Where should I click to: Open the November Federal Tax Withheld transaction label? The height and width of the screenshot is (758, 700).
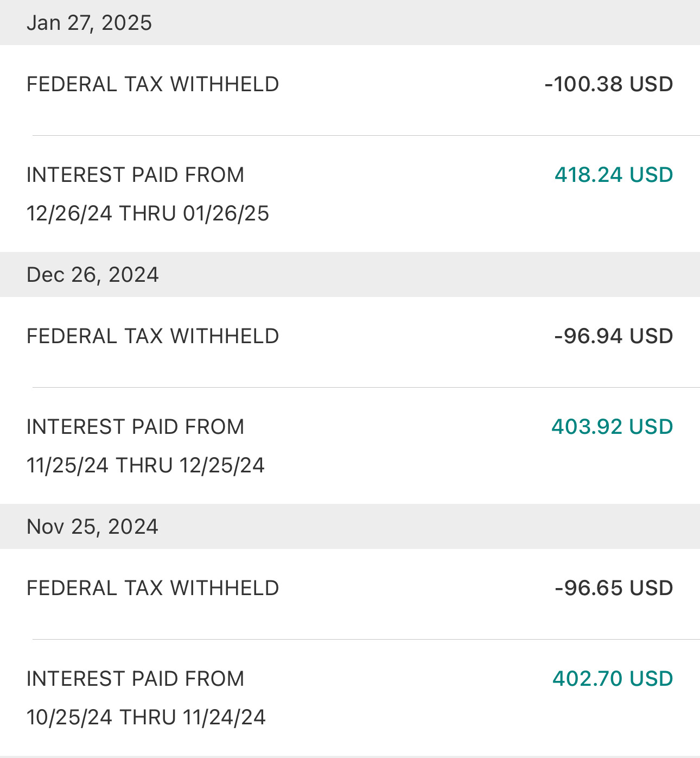(x=152, y=588)
